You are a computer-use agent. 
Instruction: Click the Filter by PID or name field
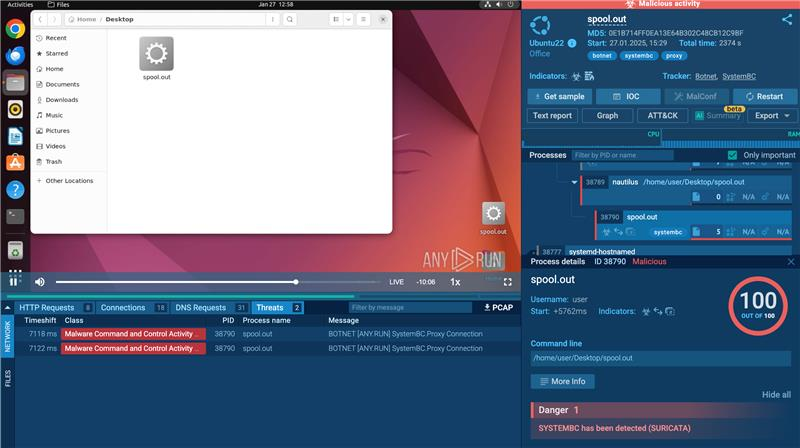click(622, 155)
